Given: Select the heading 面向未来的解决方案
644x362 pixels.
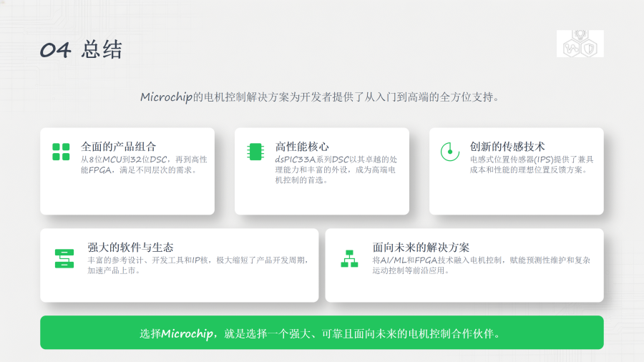Looking at the screenshot, I should click(421, 247).
